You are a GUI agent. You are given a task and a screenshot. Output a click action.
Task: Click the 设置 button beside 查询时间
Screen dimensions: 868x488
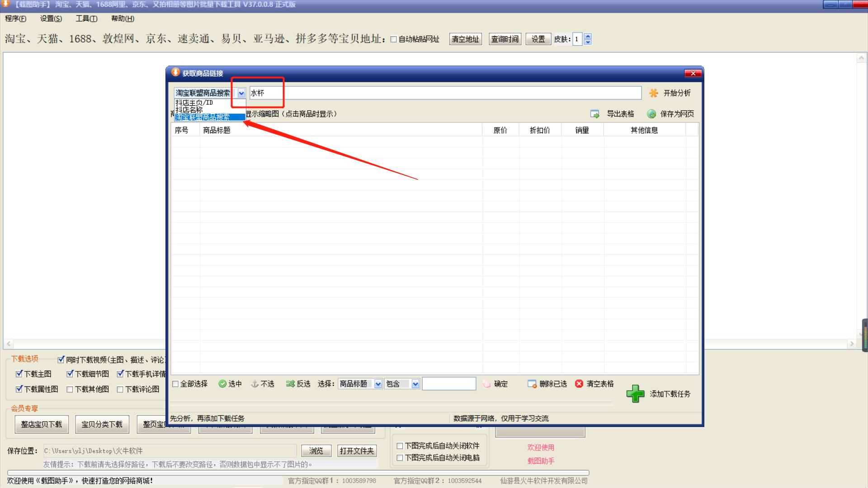pyautogui.click(x=538, y=39)
